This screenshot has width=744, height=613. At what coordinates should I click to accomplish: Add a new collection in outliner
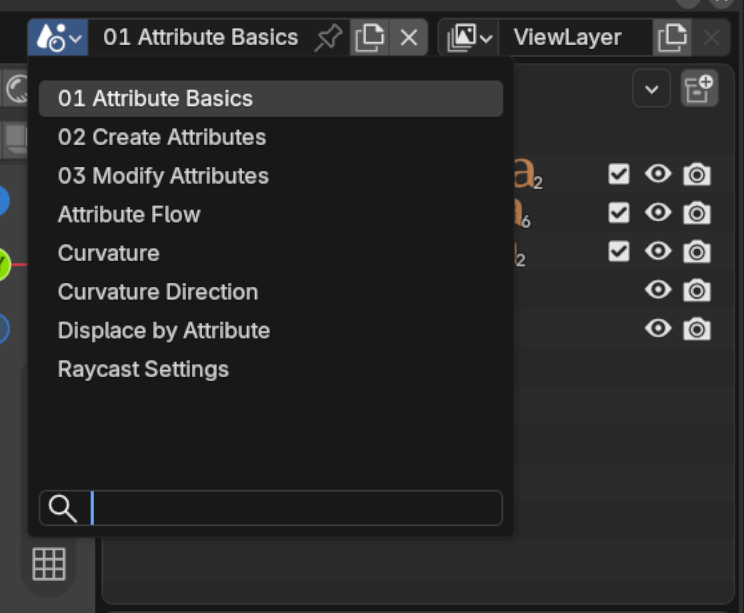699,88
